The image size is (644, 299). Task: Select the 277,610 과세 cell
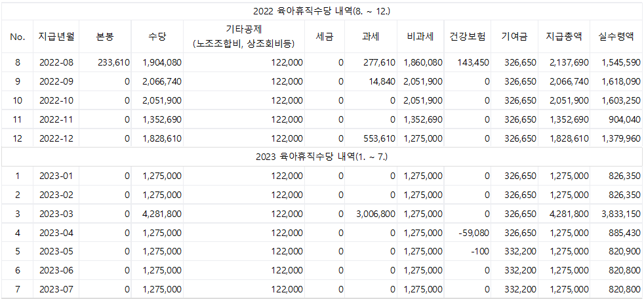tap(371, 63)
